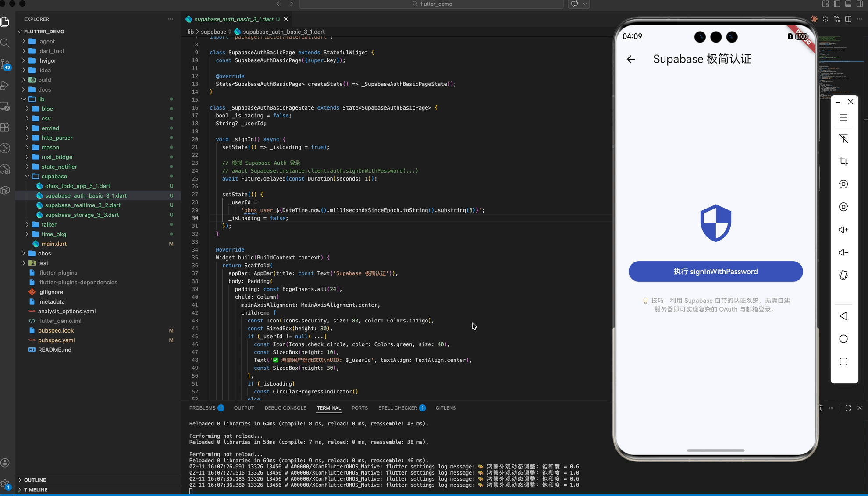This screenshot has width=868, height=496.
Task: Open the PROBLEMS panel tab
Action: [202, 408]
